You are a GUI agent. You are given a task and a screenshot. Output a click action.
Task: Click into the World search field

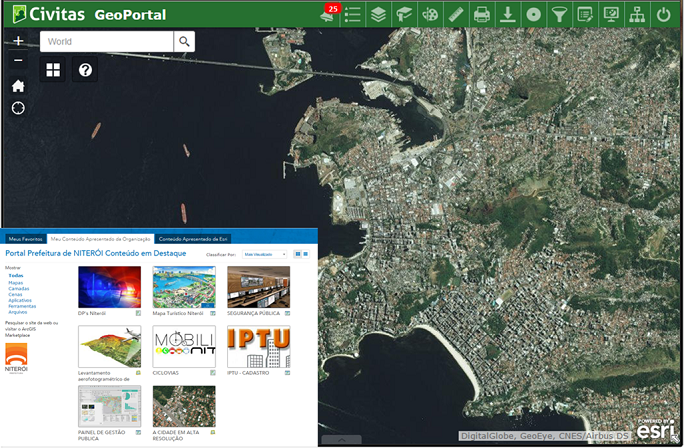point(107,41)
